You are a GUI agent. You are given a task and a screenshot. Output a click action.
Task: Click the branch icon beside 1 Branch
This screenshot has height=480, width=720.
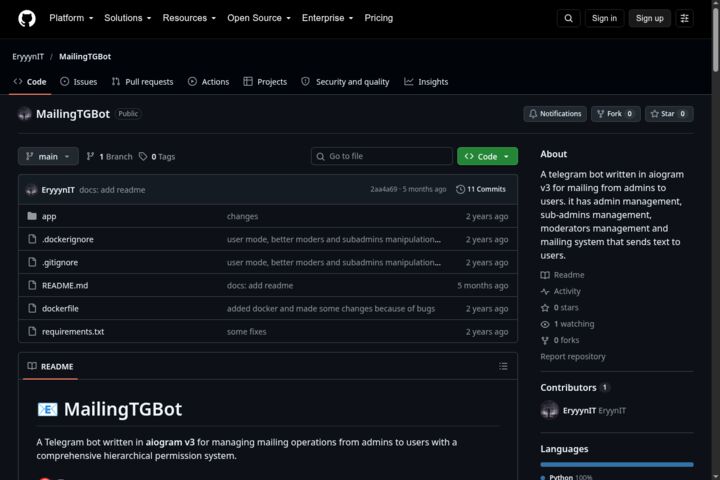[90, 156]
